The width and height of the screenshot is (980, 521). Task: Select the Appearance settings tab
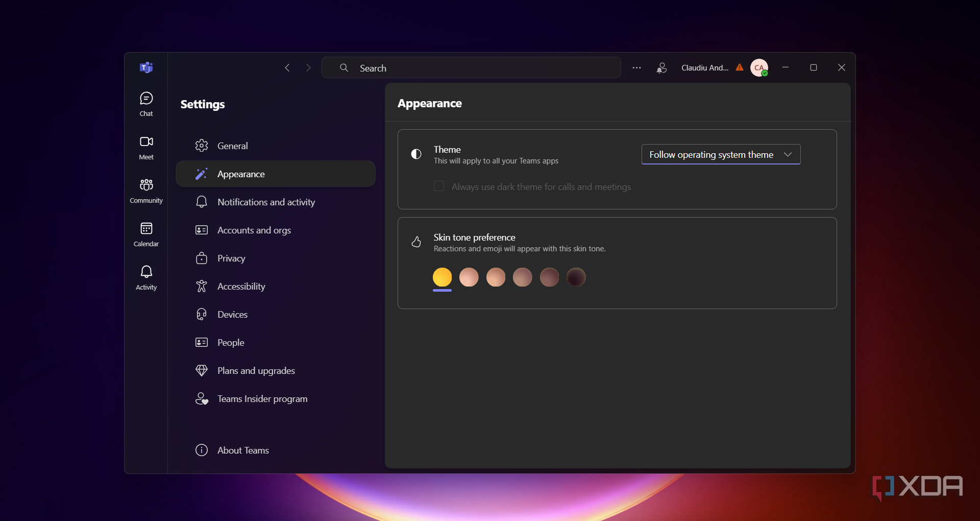pyautogui.click(x=276, y=174)
